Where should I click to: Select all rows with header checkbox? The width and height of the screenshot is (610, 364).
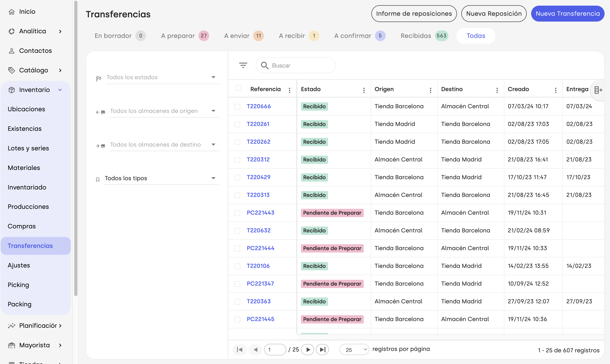click(239, 87)
